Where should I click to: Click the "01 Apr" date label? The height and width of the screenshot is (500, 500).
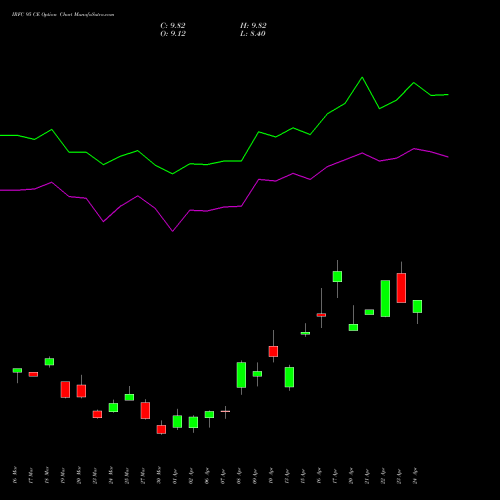tap(175, 477)
